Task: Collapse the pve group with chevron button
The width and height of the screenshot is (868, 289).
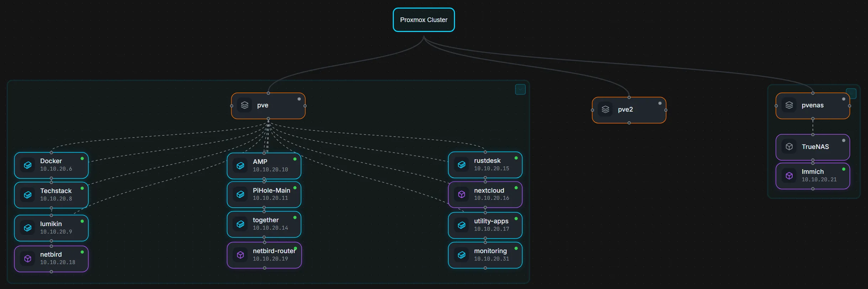Action: coord(520,90)
